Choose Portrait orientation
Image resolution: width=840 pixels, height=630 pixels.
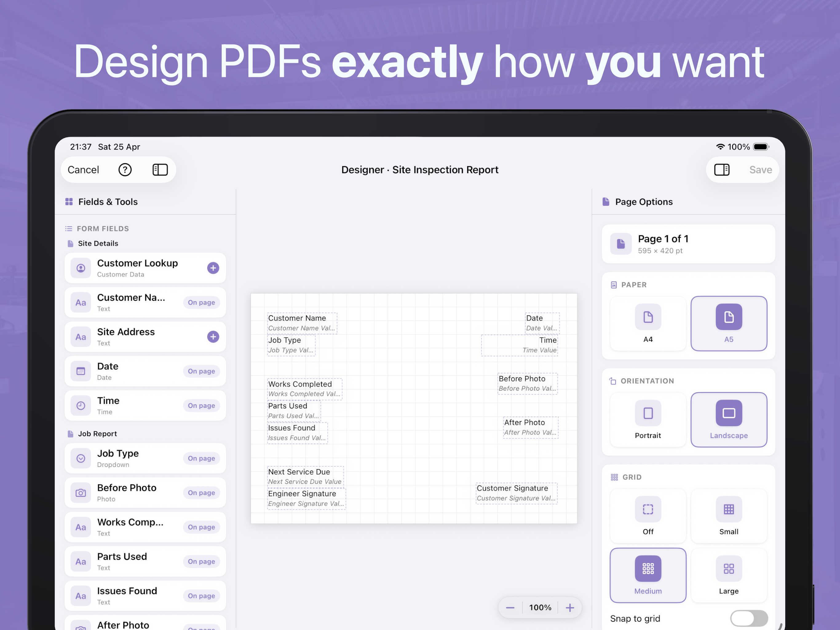click(x=648, y=420)
